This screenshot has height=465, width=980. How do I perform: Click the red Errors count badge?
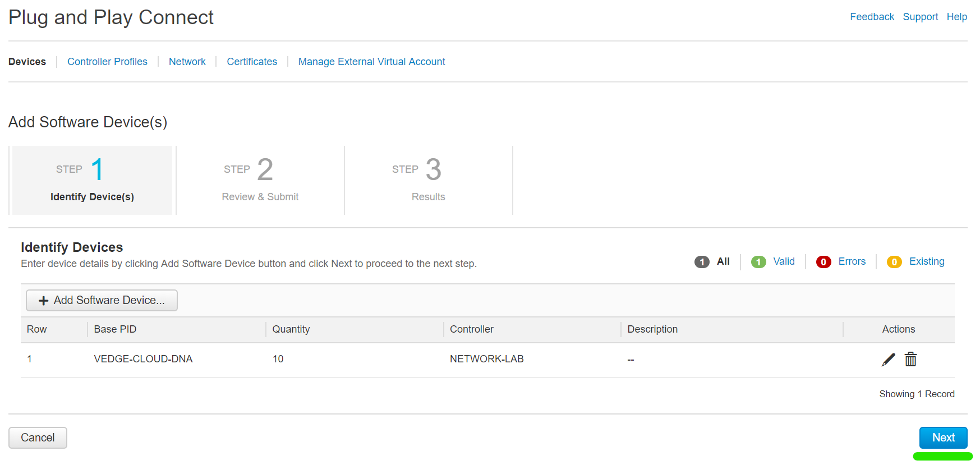pos(823,262)
